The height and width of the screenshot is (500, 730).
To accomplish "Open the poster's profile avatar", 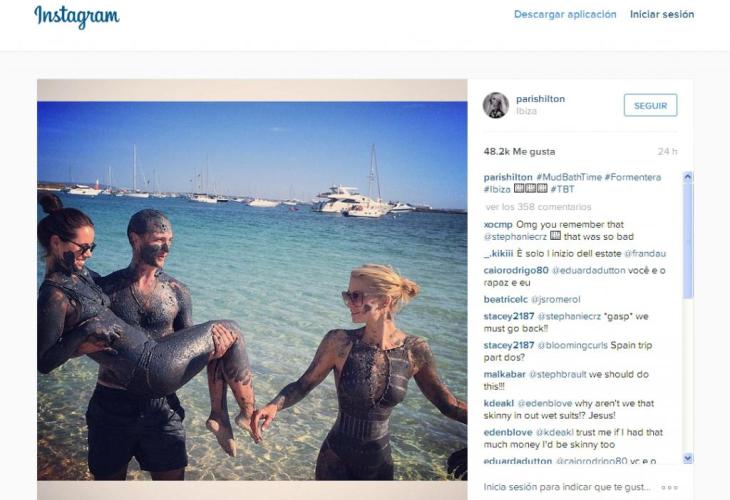I will (495, 105).
